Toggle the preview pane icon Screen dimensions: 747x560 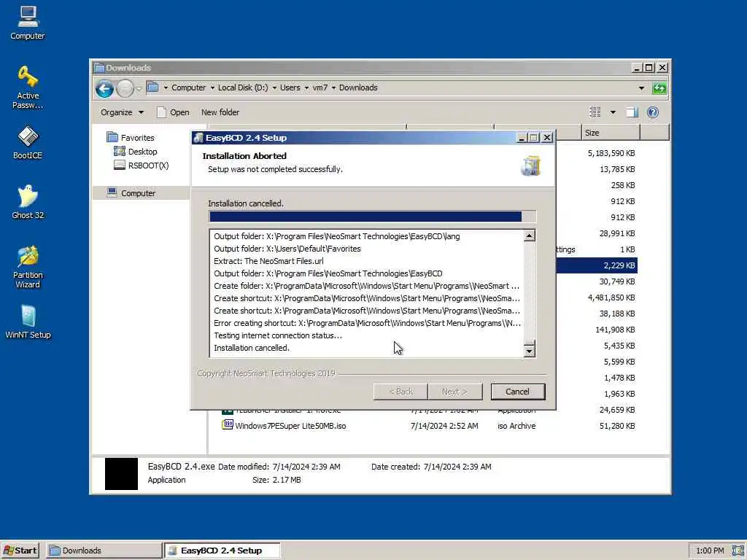tap(632, 112)
